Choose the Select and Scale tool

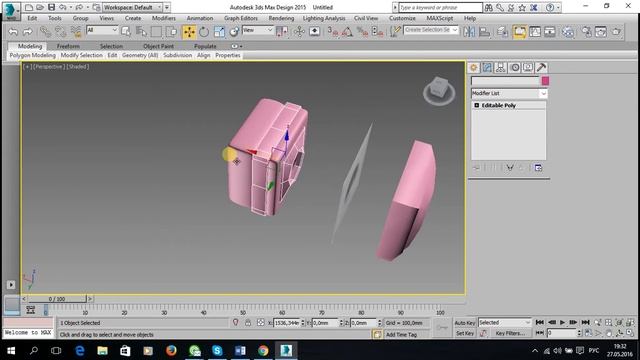219,32
